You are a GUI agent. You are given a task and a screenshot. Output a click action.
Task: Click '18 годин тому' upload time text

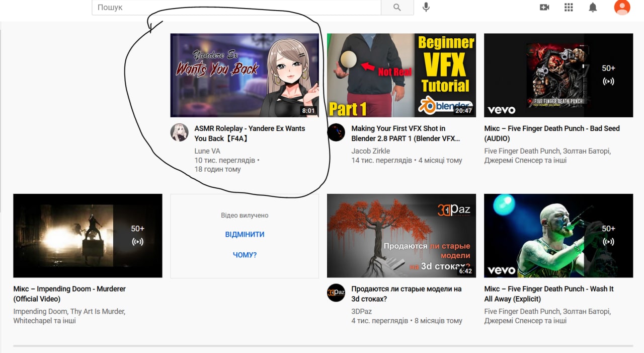(218, 169)
